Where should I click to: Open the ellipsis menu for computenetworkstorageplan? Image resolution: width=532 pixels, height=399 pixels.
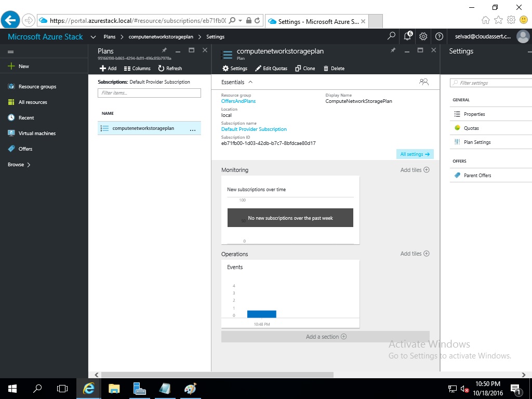(x=193, y=129)
